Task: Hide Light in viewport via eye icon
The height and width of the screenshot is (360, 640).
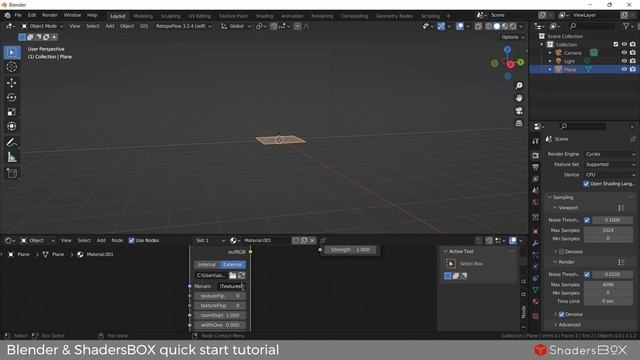Action: 624,61
